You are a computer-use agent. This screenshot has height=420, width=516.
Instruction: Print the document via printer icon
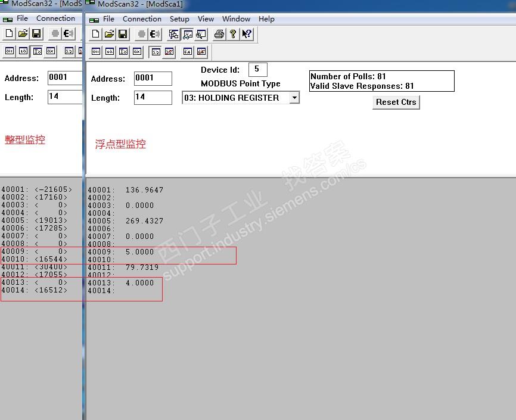coord(219,34)
